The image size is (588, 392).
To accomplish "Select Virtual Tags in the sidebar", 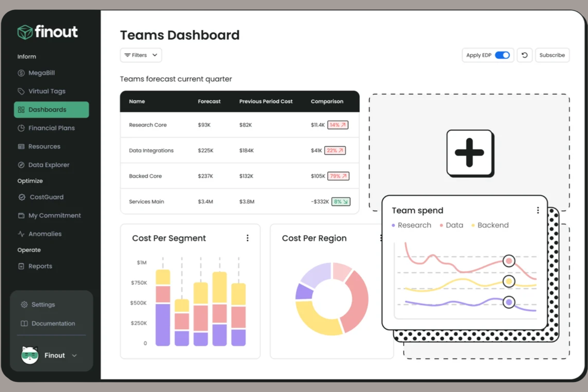I will pyautogui.click(x=47, y=91).
